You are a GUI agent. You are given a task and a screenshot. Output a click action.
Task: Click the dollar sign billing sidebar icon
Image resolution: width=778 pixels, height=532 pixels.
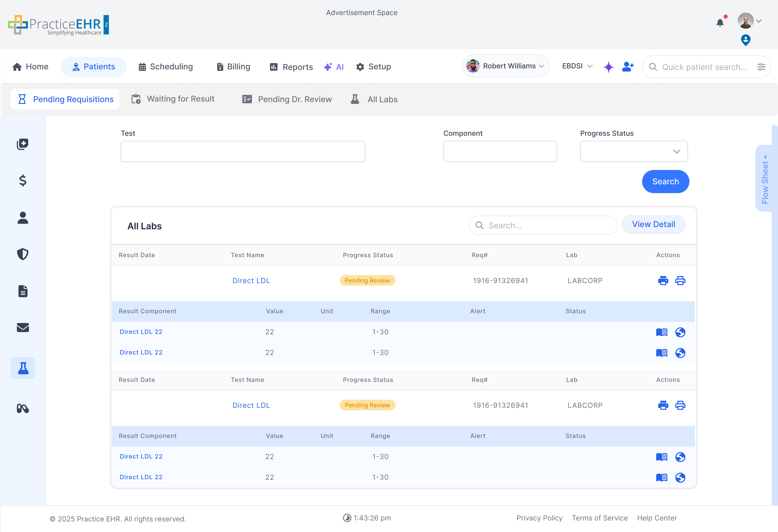click(23, 180)
